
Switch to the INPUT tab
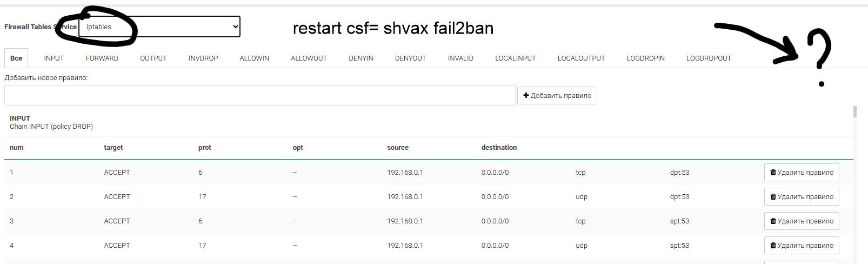click(54, 58)
